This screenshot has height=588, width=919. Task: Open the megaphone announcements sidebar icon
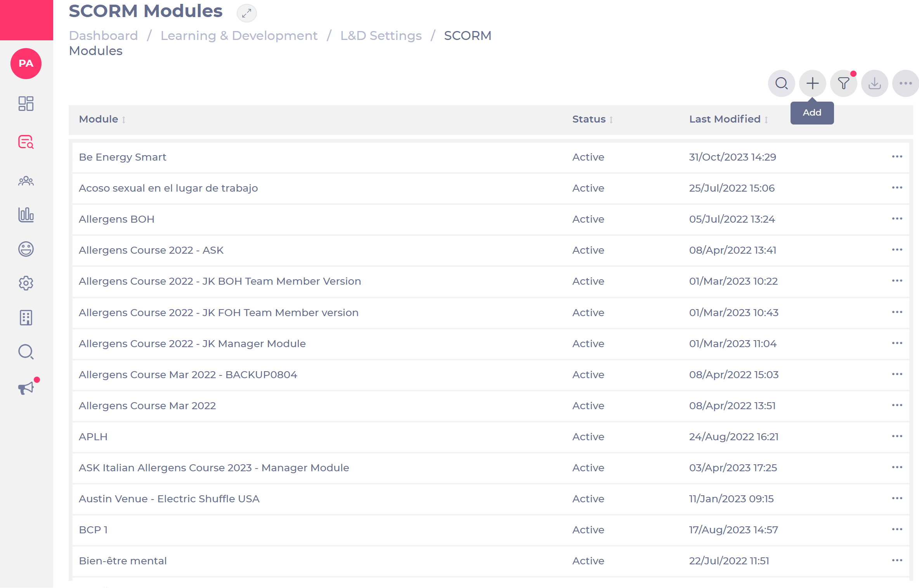coord(26,387)
